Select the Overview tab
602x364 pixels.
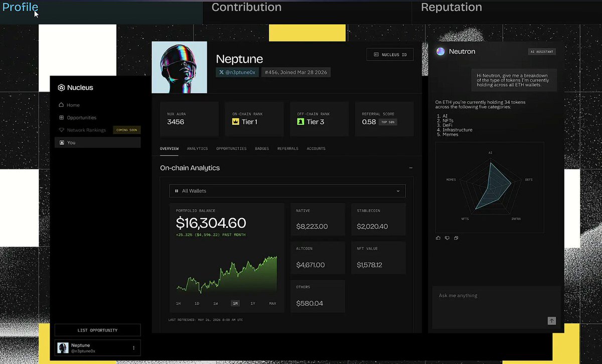(169, 149)
